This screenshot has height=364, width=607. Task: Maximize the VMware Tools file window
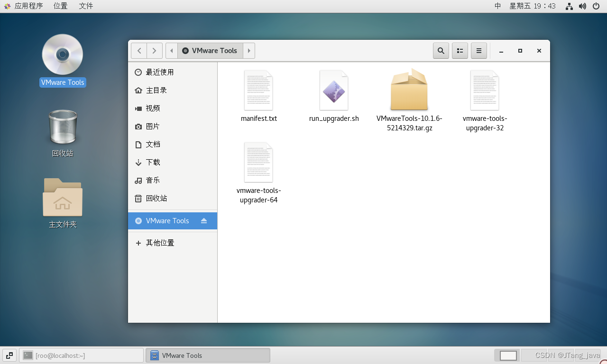tap(520, 51)
